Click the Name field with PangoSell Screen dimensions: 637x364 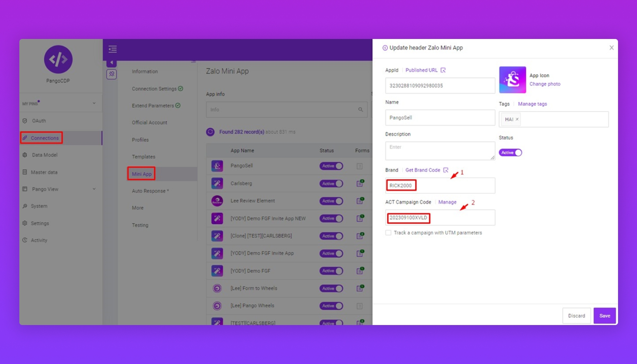tap(440, 118)
